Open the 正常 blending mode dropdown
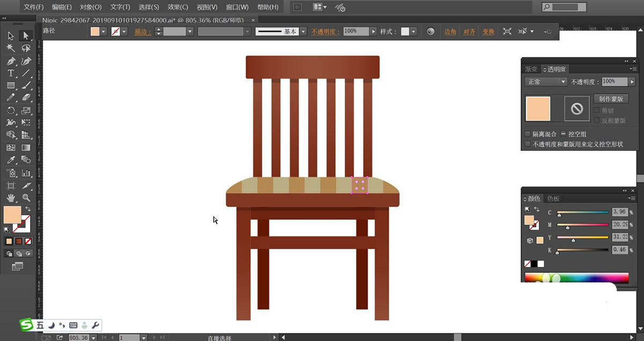Image resolution: width=644 pixels, height=341 pixels. (x=546, y=82)
